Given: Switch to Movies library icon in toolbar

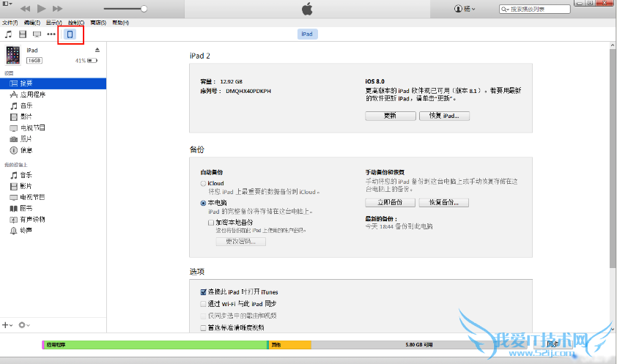Looking at the screenshot, I should 23,34.
